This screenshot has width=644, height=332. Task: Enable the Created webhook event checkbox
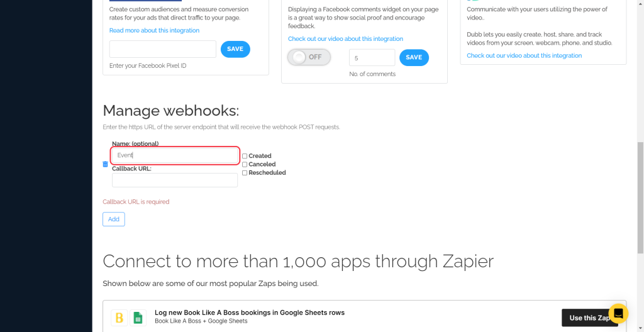point(245,156)
